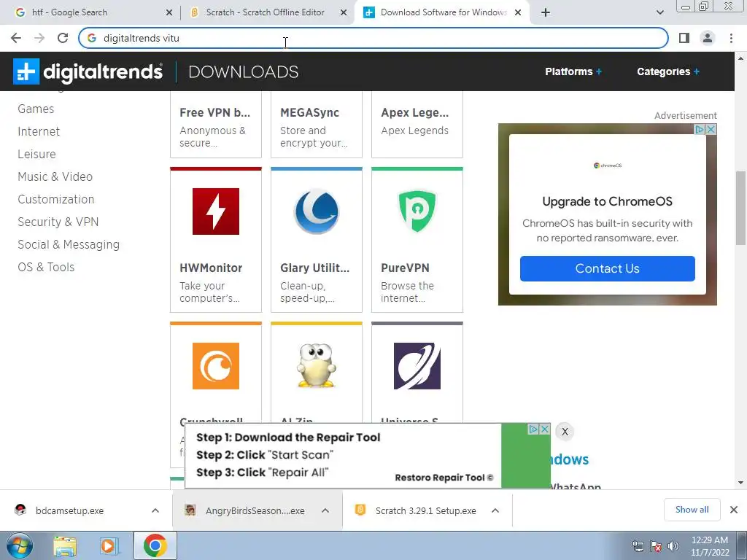Select the Customization category
The image size is (747, 560).
click(x=55, y=199)
